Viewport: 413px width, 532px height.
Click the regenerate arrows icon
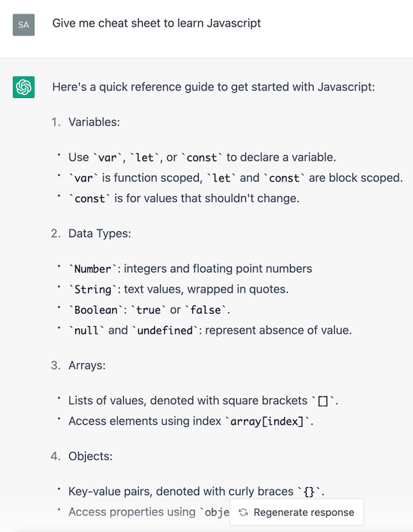[x=243, y=512]
